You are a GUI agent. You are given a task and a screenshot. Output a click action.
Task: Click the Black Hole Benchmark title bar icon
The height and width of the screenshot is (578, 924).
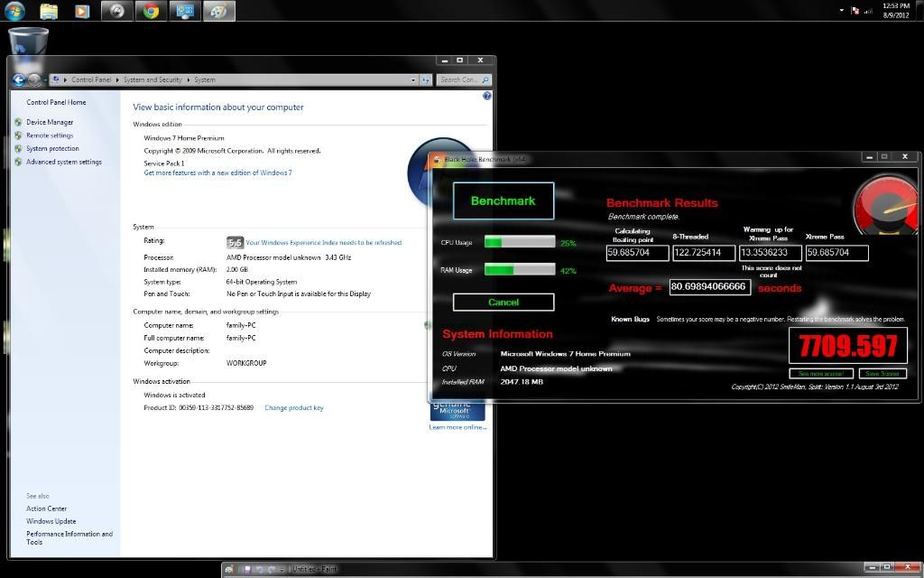[x=437, y=159]
